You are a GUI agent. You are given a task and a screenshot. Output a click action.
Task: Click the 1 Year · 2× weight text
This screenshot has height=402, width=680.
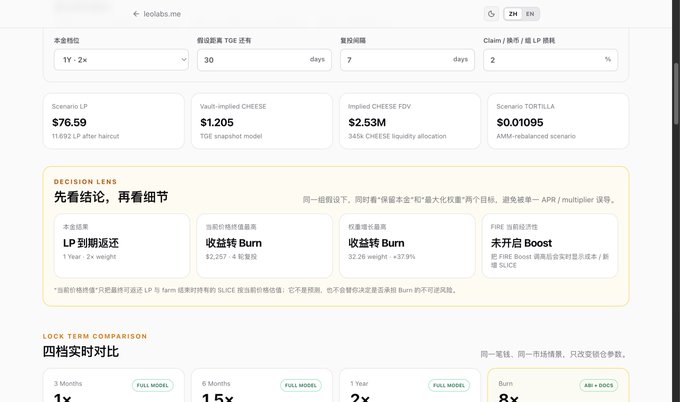click(89, 257)
